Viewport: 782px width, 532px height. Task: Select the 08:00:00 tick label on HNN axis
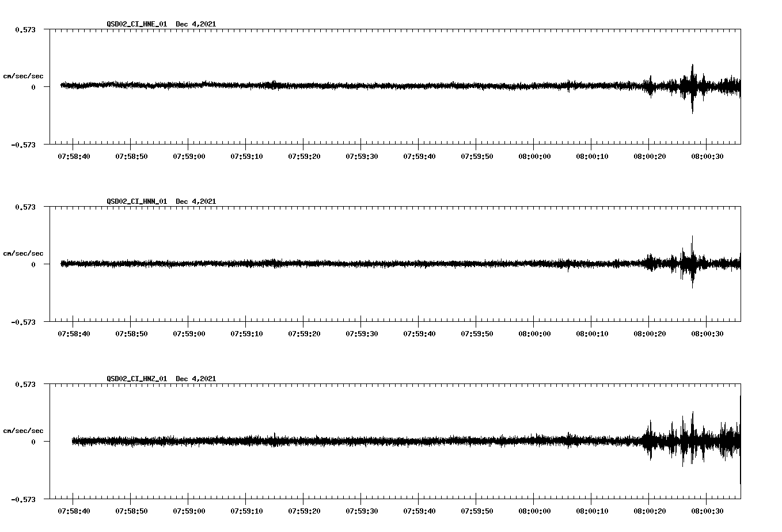(534, 334)
